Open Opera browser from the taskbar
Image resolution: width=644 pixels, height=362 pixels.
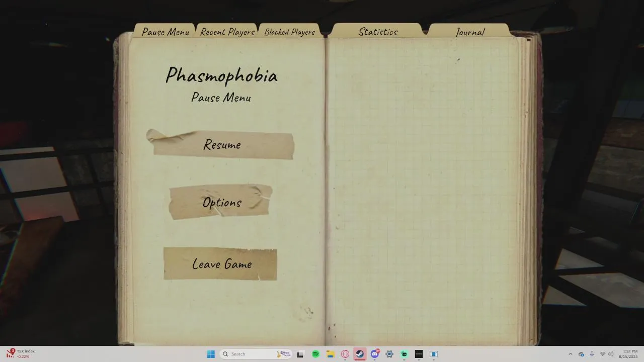click(x=345, y=354)
